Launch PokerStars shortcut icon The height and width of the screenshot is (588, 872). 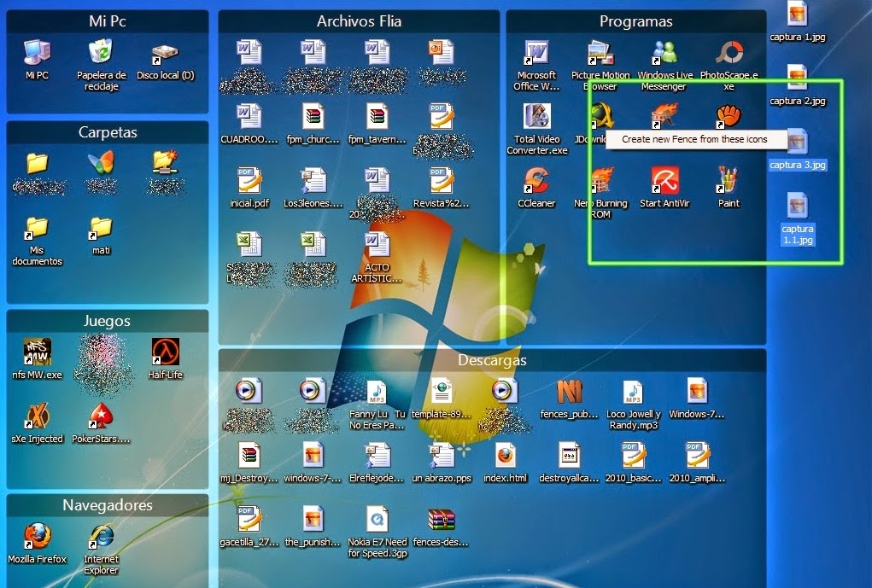coord(102,416)
